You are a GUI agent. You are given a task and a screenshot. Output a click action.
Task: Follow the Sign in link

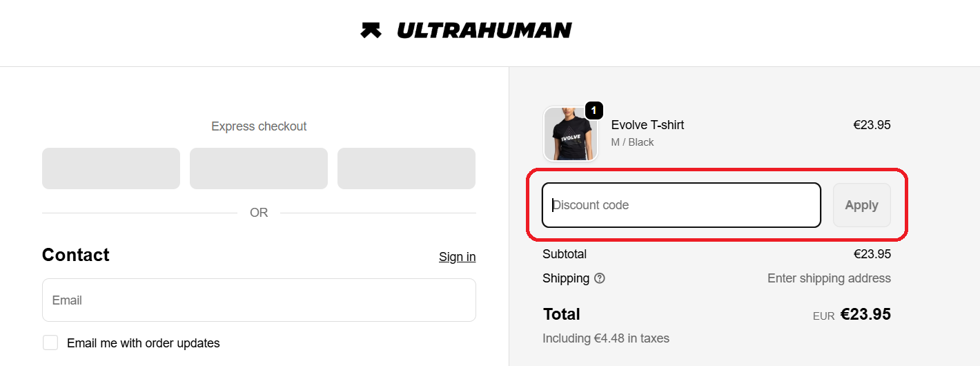(x=457, y=257)
